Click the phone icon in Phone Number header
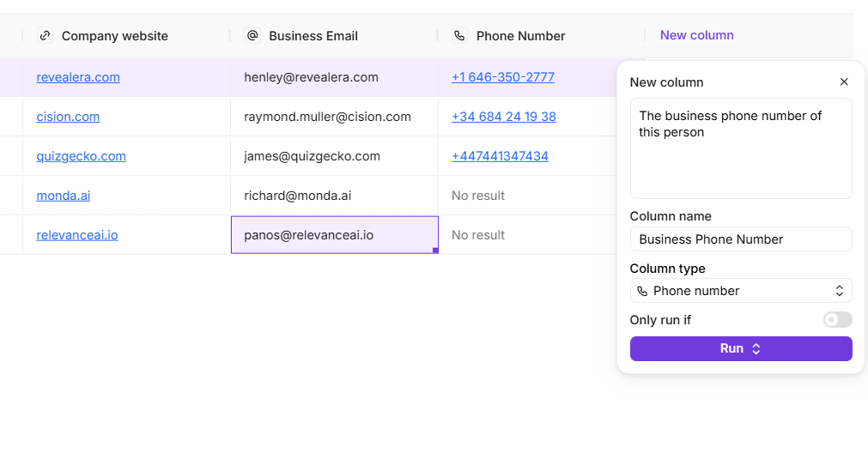Viewport: 868px width, 465px height. point(460,36)
